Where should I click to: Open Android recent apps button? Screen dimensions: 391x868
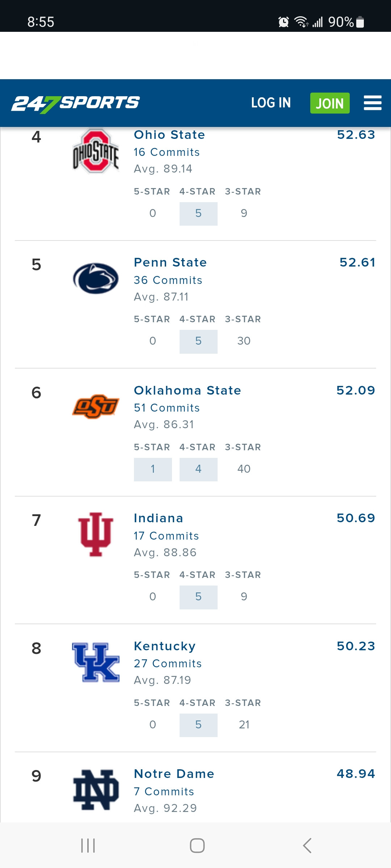(x=88, y=846)
